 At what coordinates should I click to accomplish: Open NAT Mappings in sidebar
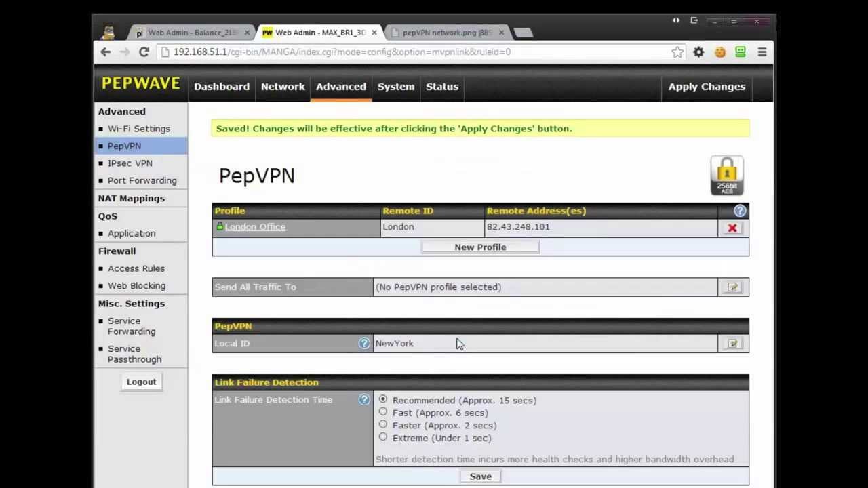pos(132,199)
